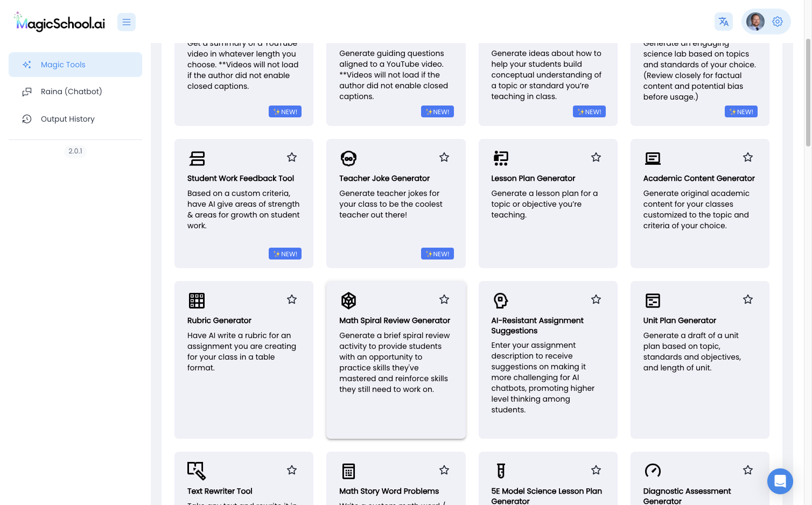The image size is (812, 505).
Task: Open the 5E Model Science Lesson icon
Action: [501, 471]
